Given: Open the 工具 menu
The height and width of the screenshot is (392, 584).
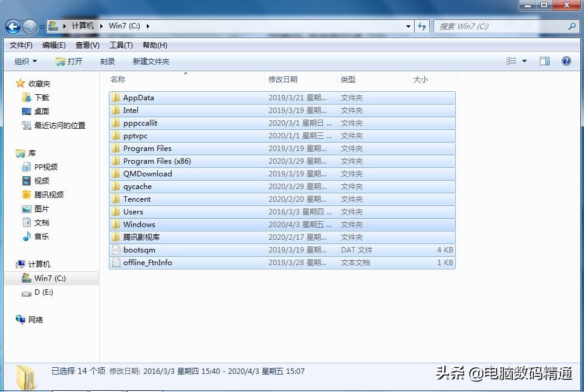Looking at the screenshot, I should pyautogui.click(x=120, y=45).
